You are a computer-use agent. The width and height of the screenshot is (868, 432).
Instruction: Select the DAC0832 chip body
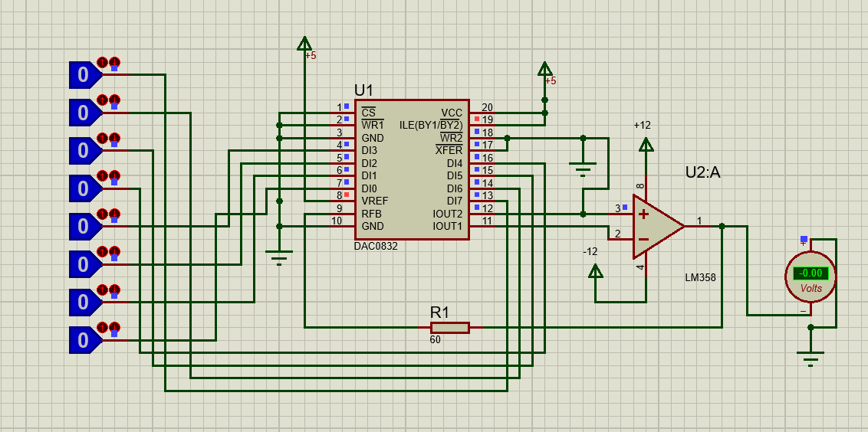412,170
